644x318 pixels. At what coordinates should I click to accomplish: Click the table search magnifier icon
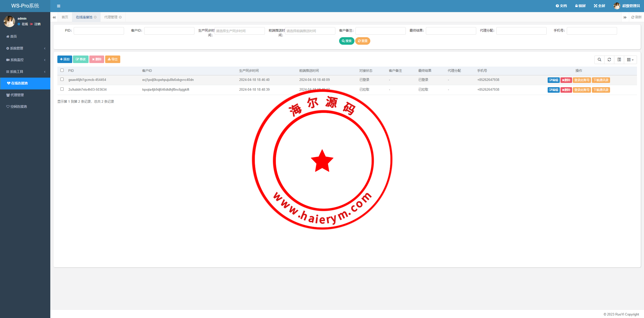599,60
